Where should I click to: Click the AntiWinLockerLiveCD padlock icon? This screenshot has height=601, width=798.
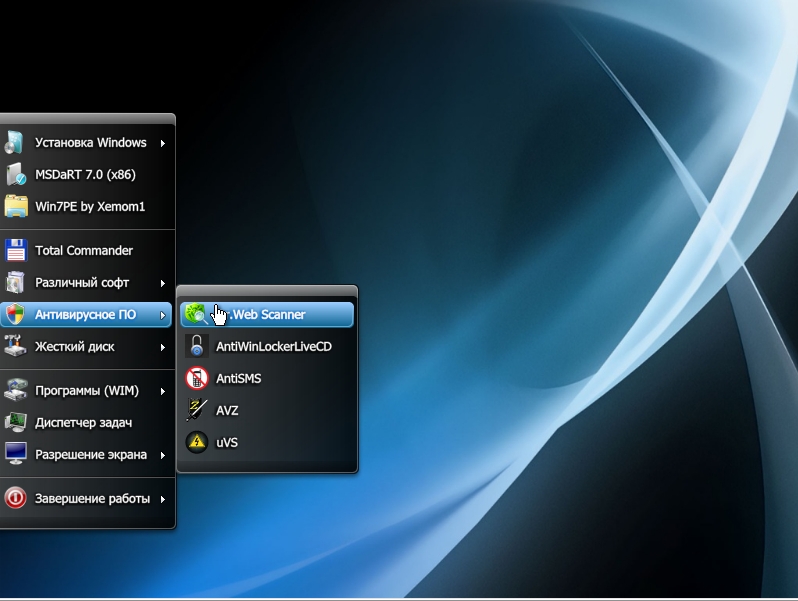[196, 347]
